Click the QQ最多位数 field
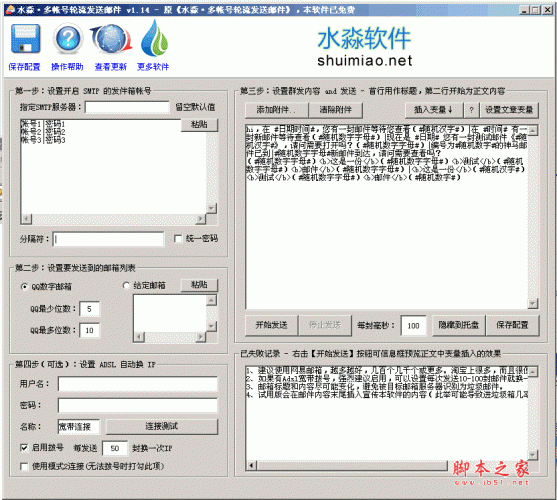 (x=90, y=330)
